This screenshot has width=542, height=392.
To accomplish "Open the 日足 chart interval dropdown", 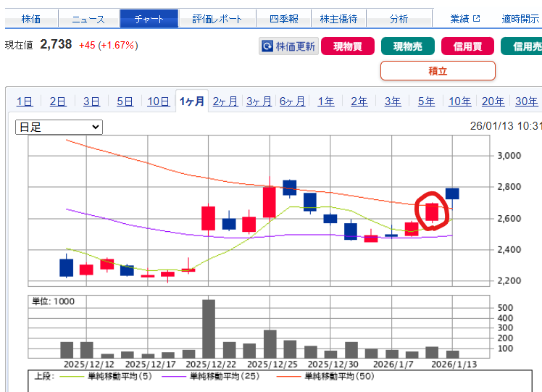I will click(59, 127).
